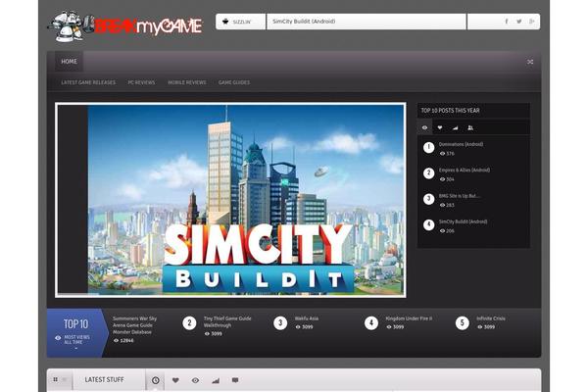Open Wakfu Asia top post
The height and width of the screenshot is (392, 588).
pos(307,318)
